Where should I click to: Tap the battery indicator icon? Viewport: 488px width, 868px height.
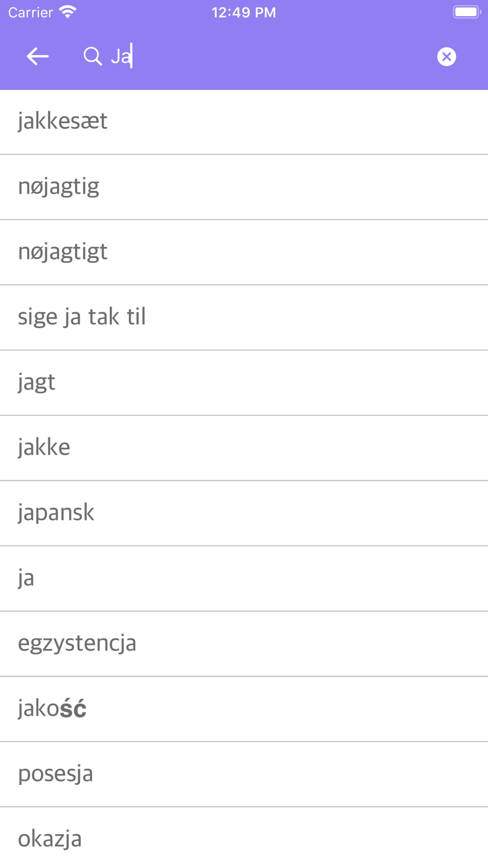(467, 12)
